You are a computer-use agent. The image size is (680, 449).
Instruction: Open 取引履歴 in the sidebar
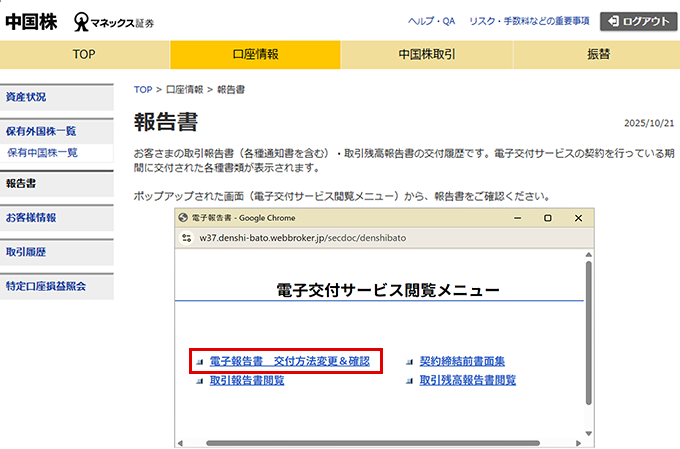click(x=57, y=252)
